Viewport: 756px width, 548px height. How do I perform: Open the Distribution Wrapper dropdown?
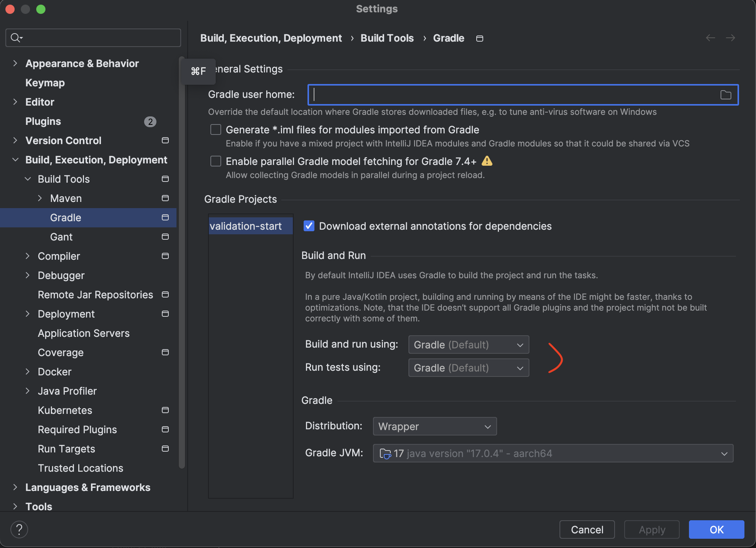[435, 426]
